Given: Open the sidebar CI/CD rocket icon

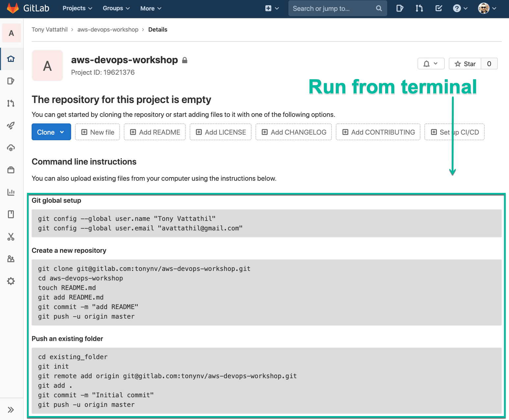Looking at the screenshot, I should [11, 125].
